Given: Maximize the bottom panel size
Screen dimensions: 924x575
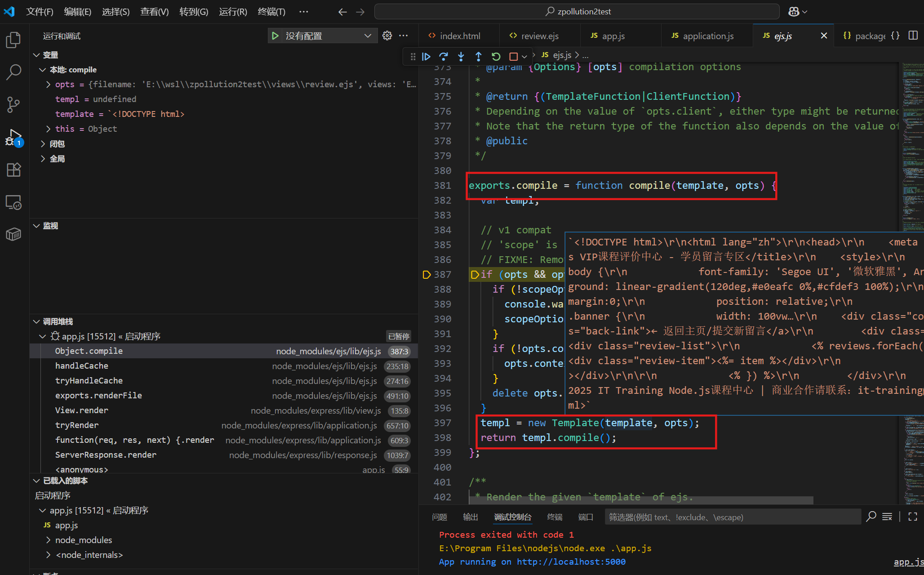Looking at the screenshot, I should (913, 517).
